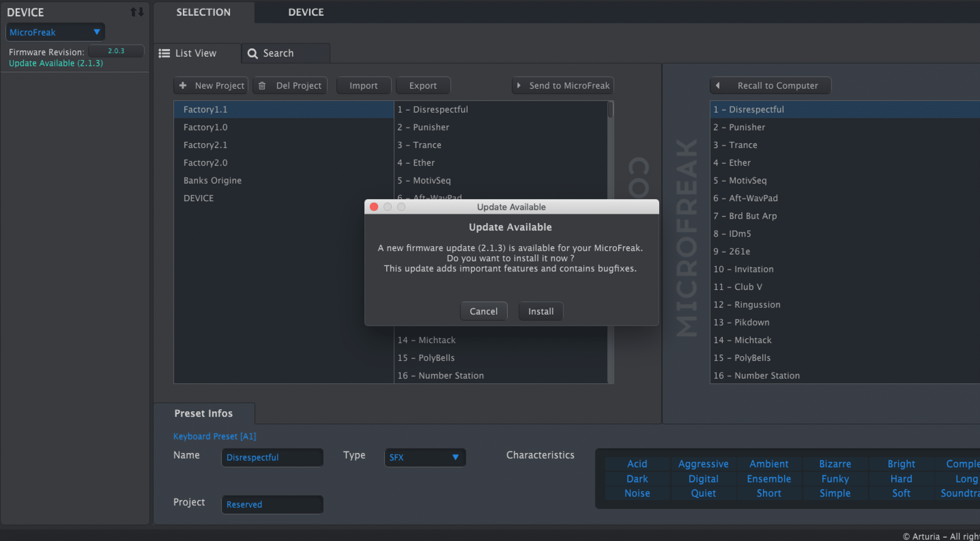Image resolution: width=980 pixels, height=541 pixels.
Task: Click the List View icon
Action: click(164, 53)
